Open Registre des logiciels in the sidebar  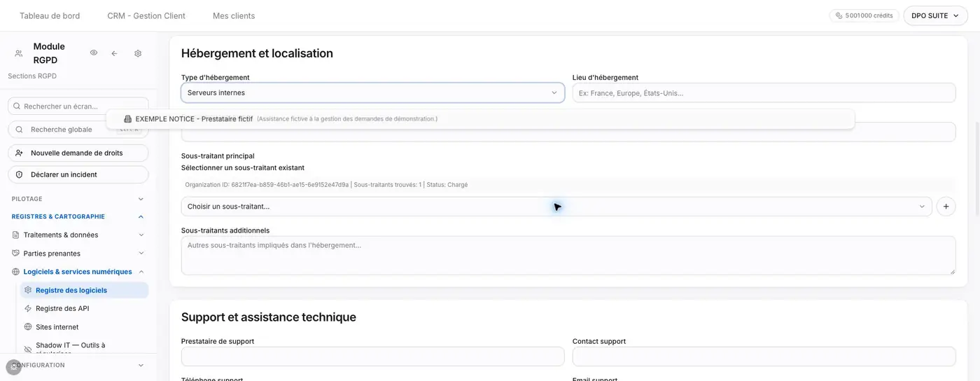pyautogui.click(x=84, y=290)
